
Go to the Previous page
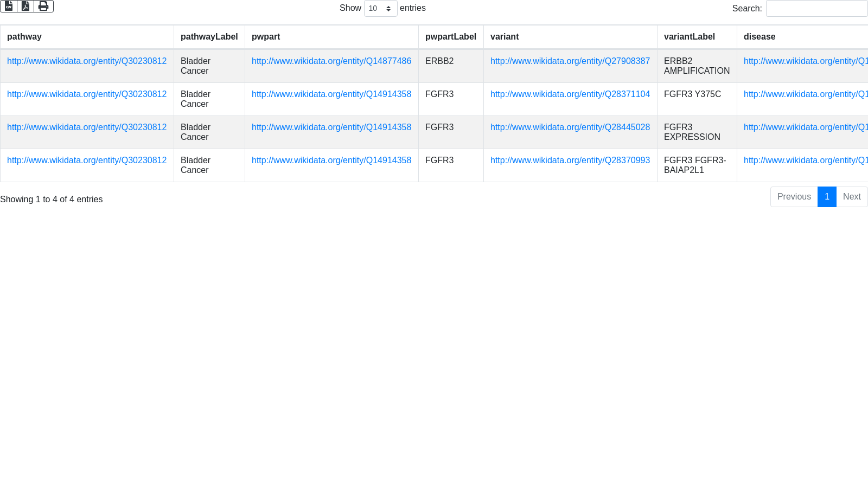tap(794, 197)
